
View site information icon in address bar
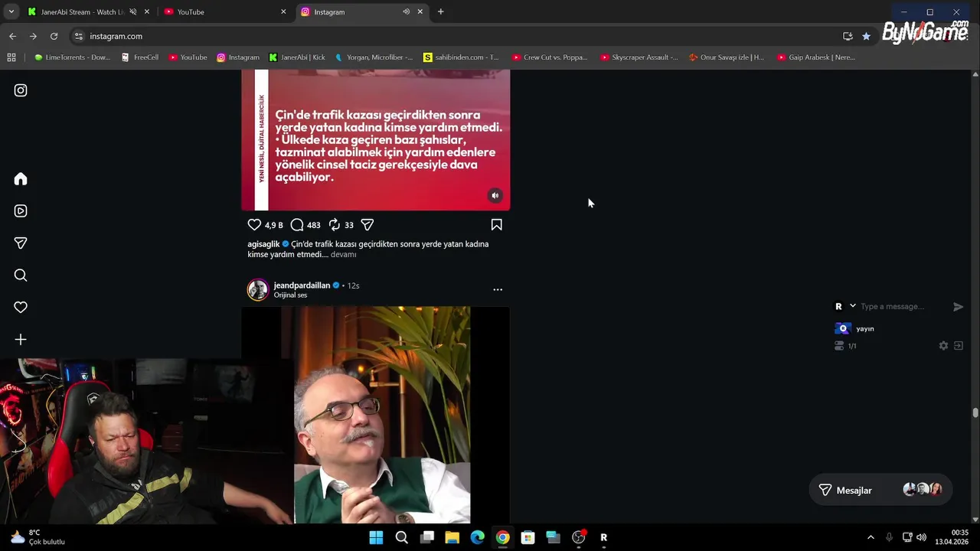tap(78, 36)
